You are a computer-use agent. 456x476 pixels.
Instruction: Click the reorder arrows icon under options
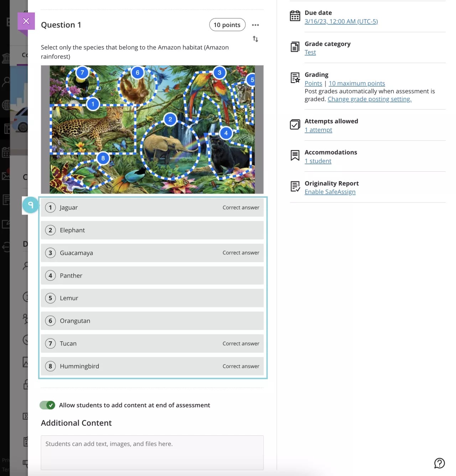click(x=255, y=39)
